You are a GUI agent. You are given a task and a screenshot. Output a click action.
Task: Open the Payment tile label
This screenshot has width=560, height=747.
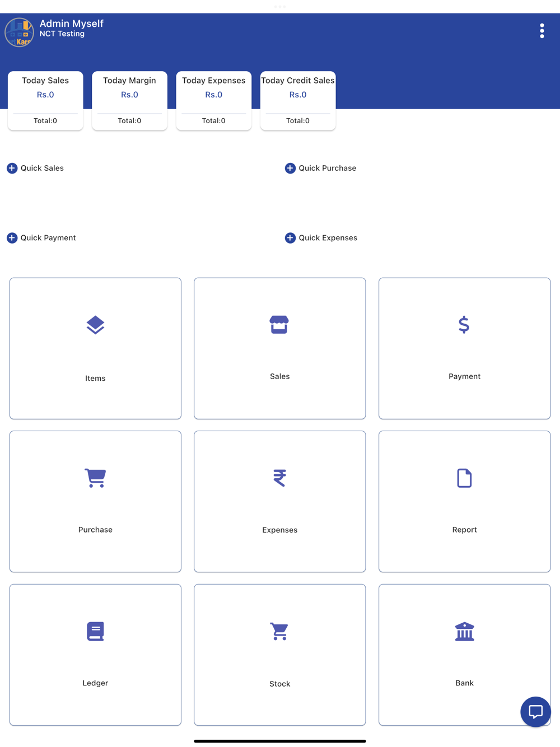[464, 376]
